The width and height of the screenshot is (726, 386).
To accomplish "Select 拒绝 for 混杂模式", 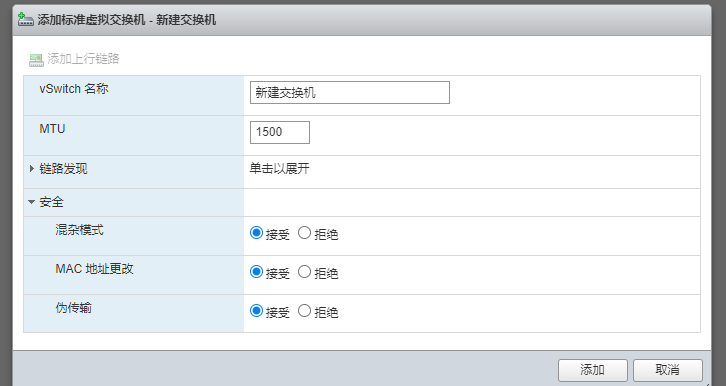I will [x=304, y=232].
